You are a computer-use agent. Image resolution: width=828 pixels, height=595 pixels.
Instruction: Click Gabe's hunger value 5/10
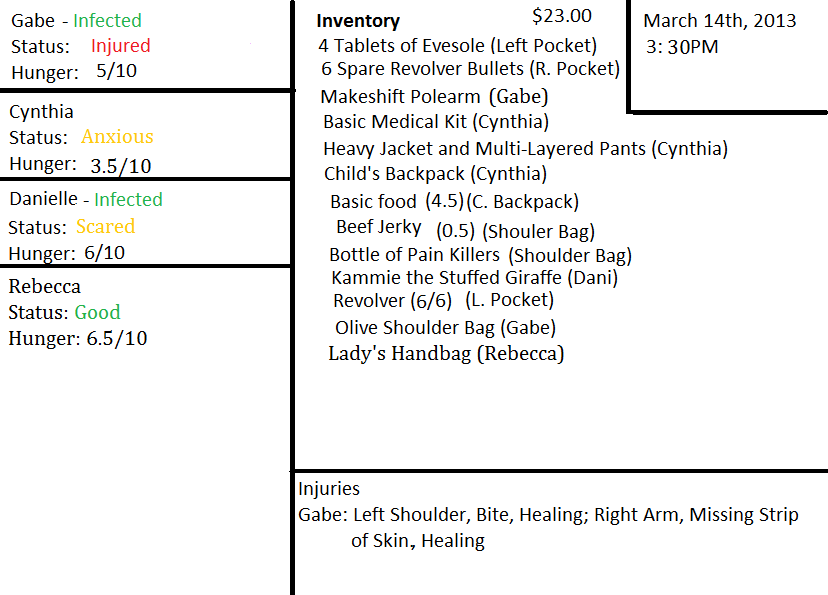click(119, 72)
